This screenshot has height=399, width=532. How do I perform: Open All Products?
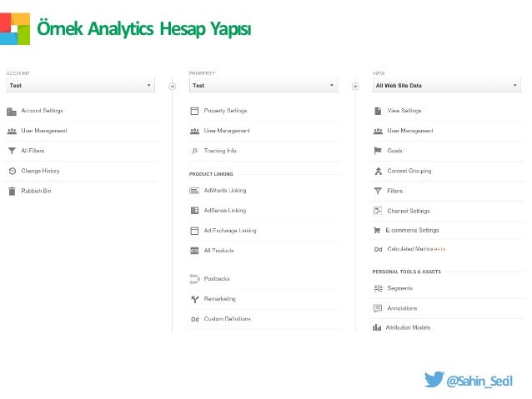(x=218, y=251)
